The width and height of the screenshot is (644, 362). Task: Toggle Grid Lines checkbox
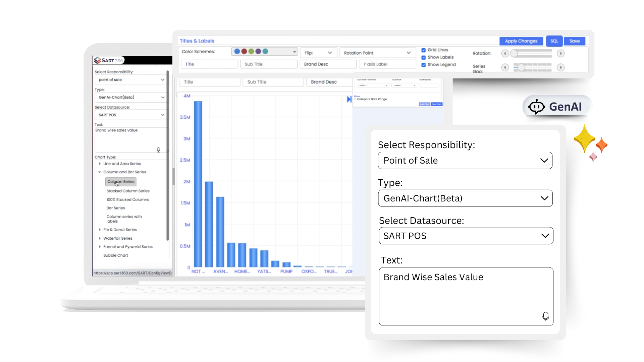(423, 49)
